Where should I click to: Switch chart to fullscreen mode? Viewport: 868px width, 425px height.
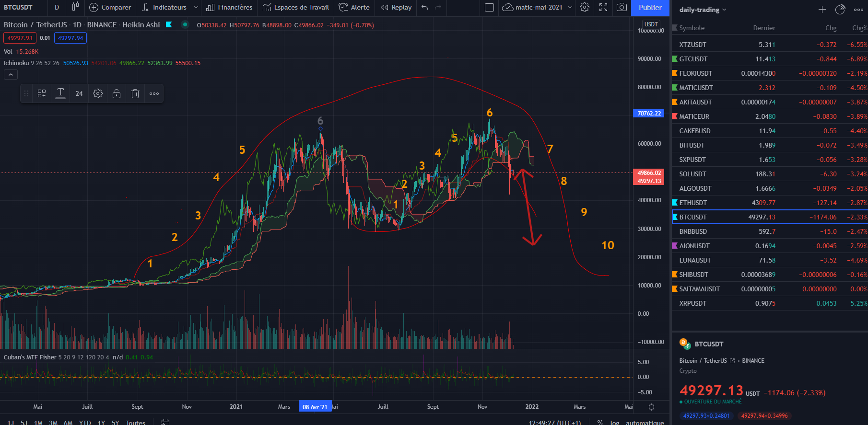coord(603,7)
